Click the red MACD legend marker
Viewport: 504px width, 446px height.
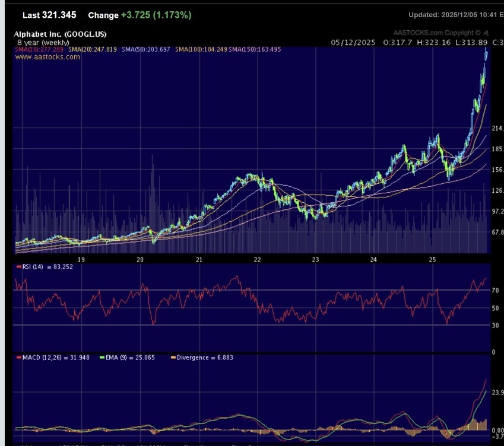tap(19, 358)
